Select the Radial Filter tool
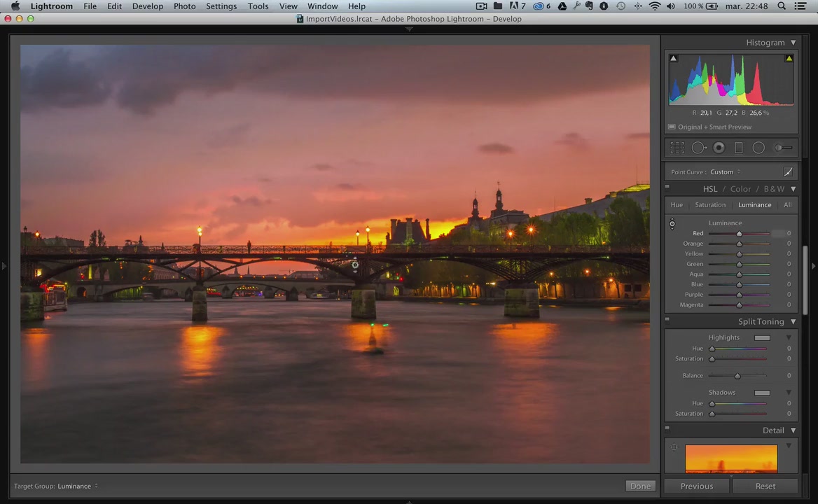This screenshot has height=504, width=818. (x=758, y=148)
